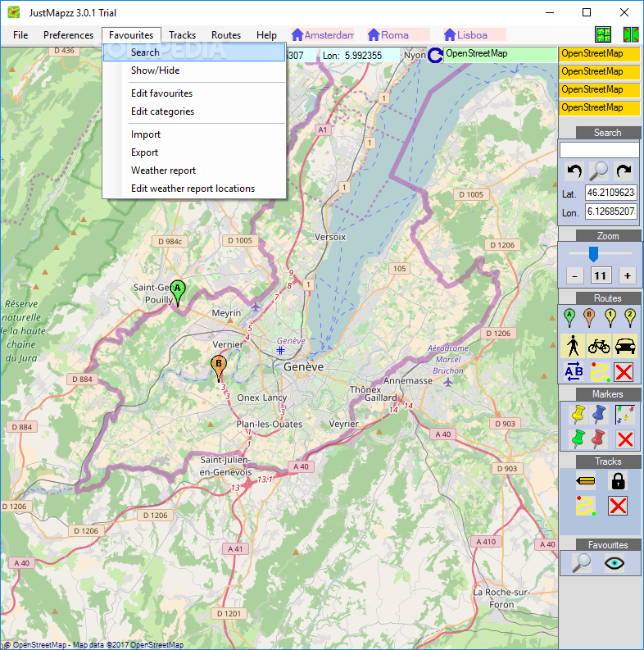Select fourth yellow OpenStreetMap source button
644x650 pixels.
pos(599,107)
